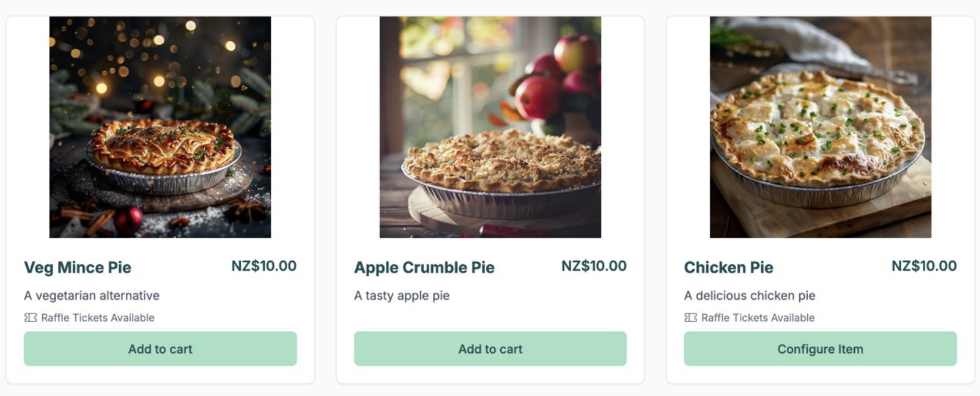Image resolution: width=980 pixels, height=396 pixels.
Task: Click Raffle Tickets Available text on Chicken Pie
Action: tap(758, 318)
